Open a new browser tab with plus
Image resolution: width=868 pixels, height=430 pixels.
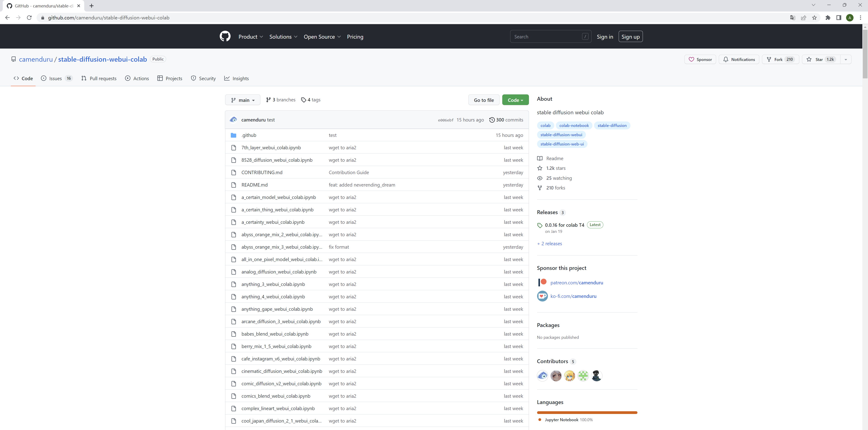tap(92, 6)
